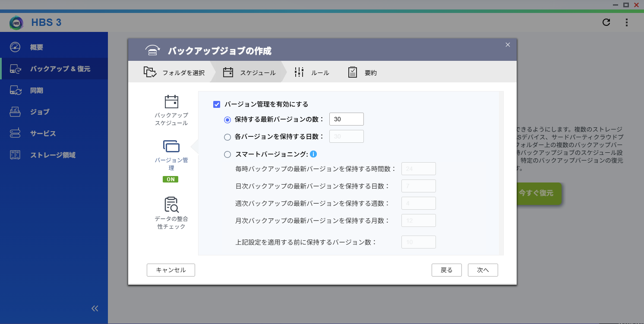Click the smart versioning info icon
Image resolution: width=644 pixels, height=324 pixels.
(x=314, y=154)
